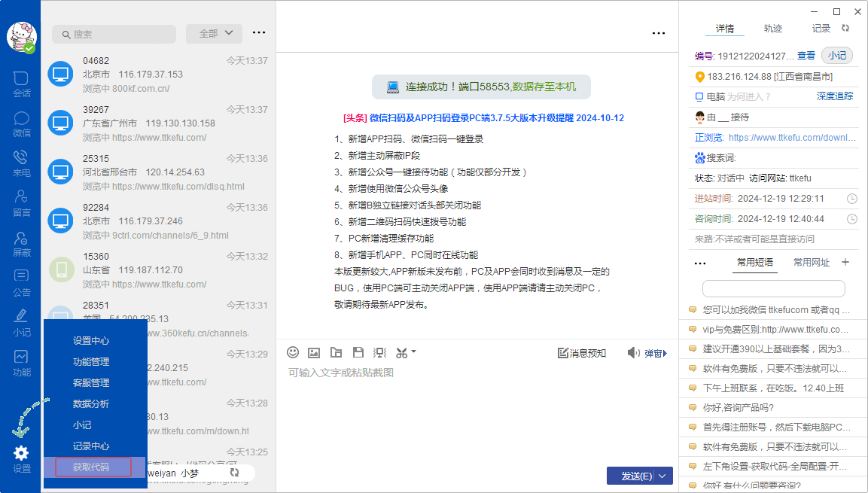This screenshot has width=868, height=493.
Task: Open the dropdown arrow next to 发送(E)
Action: click(x=663, y=476)
